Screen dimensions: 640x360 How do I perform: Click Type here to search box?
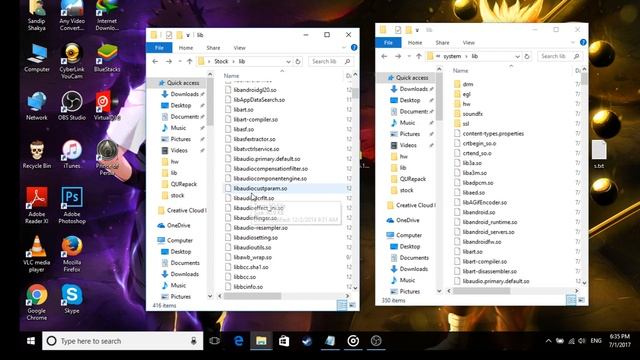pos(122,341)
